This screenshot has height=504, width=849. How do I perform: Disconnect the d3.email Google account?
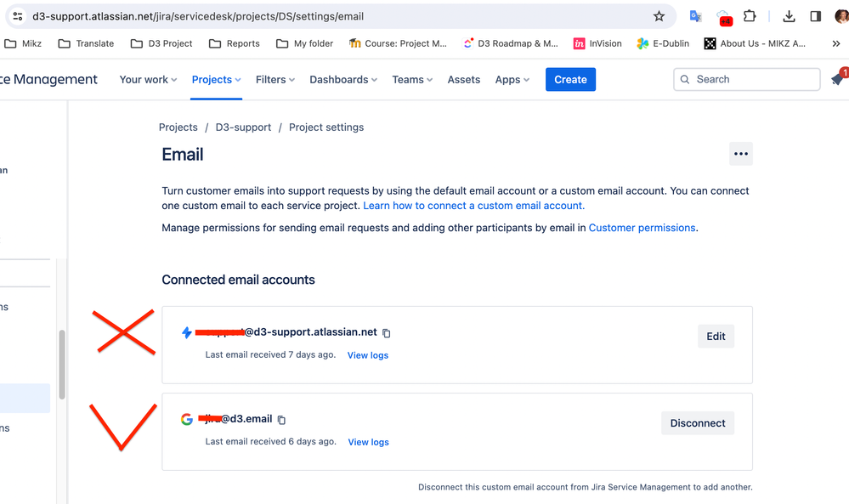pos(698,422)
